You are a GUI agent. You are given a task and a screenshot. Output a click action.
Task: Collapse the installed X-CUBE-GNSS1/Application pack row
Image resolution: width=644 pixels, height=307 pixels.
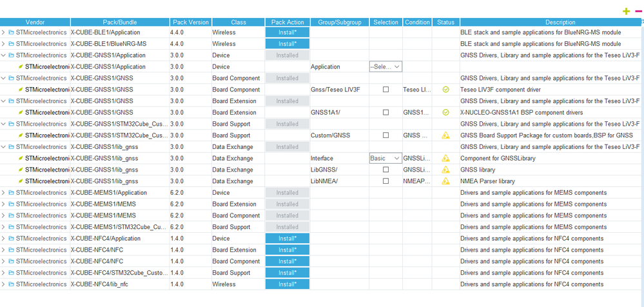[4, 55]
